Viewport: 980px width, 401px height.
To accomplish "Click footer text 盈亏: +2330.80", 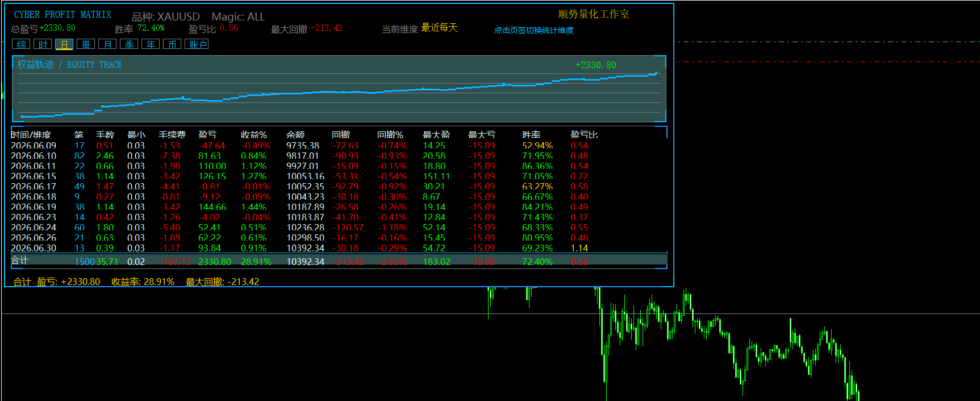I will click(69, 282).
